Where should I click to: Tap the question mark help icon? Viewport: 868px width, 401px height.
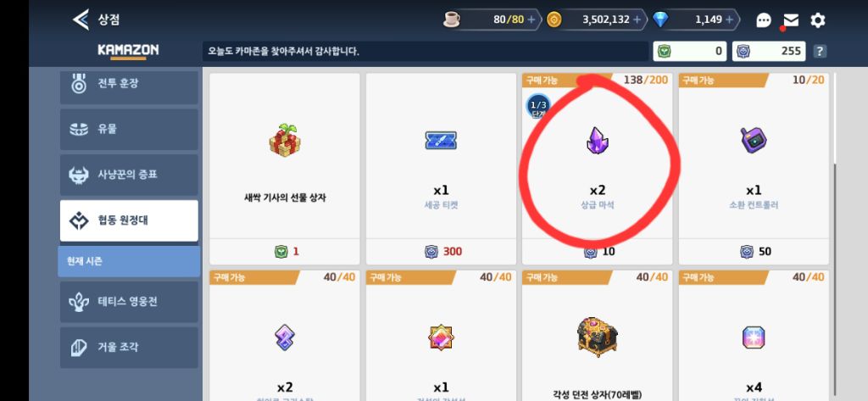820,52
